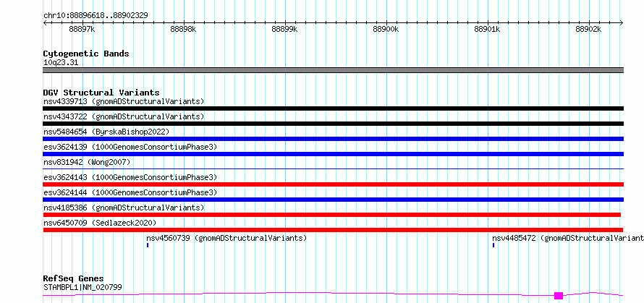The image size is (644, 303).
Task: Open variant label nsv4560739
Action: [226, 238]
